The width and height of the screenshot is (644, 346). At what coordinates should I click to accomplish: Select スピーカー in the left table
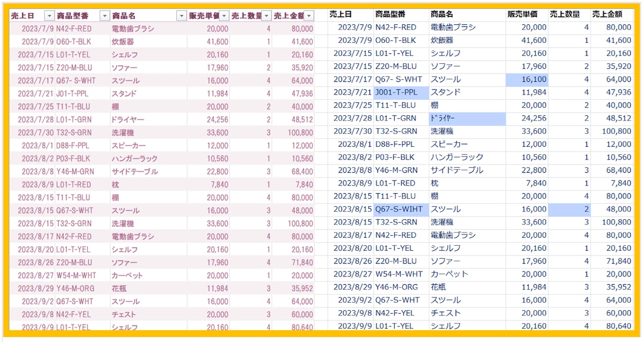(127, 145)
